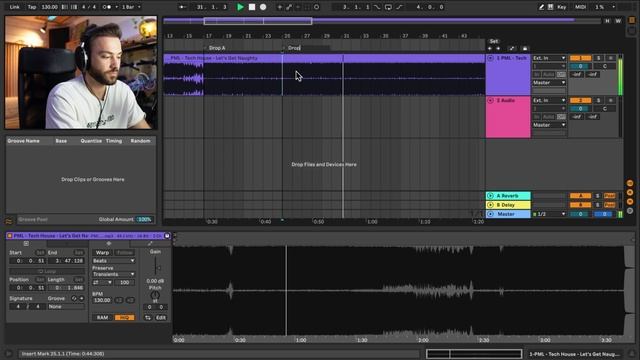Show the clip Envelopes tab icon
640x360 pixels.
point(150,244)
